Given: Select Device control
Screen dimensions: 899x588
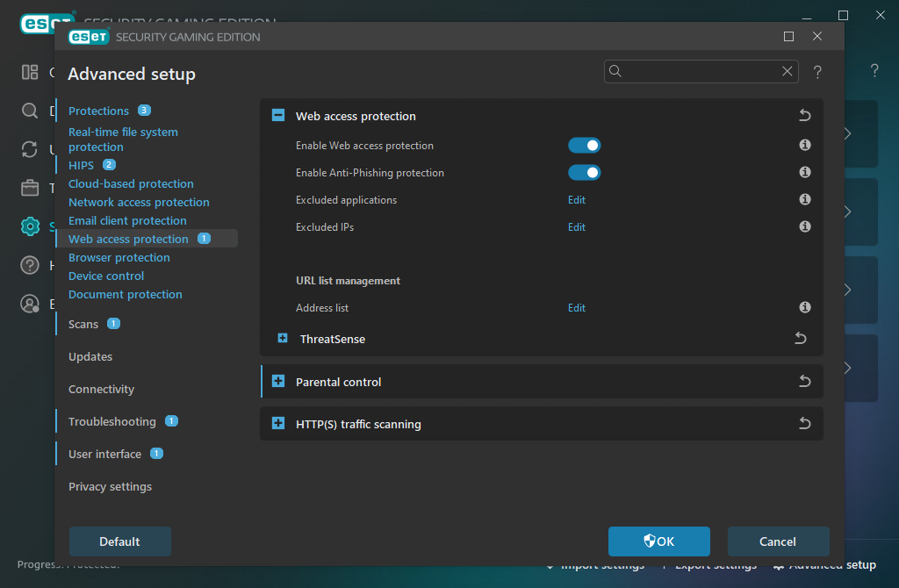Looking at the screenshot, I should click(x=106, y=276).
